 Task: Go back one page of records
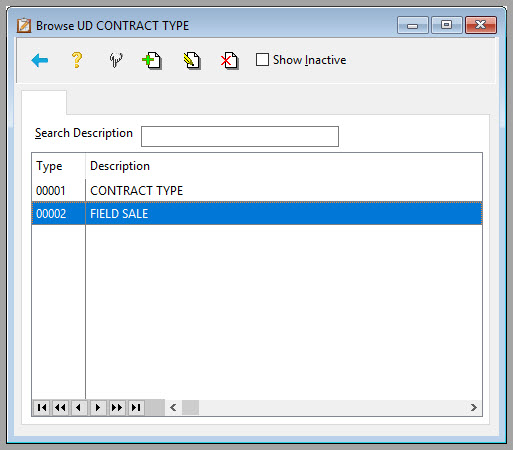[60, 408]
